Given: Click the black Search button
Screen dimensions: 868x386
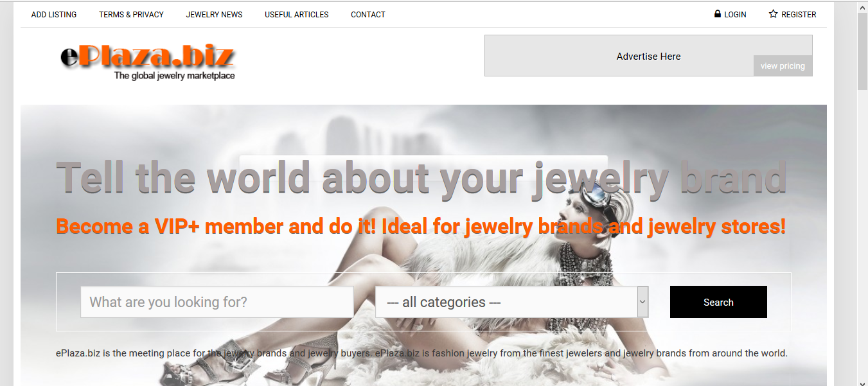Looking at the screenshot, I should (x=718, y=302).
